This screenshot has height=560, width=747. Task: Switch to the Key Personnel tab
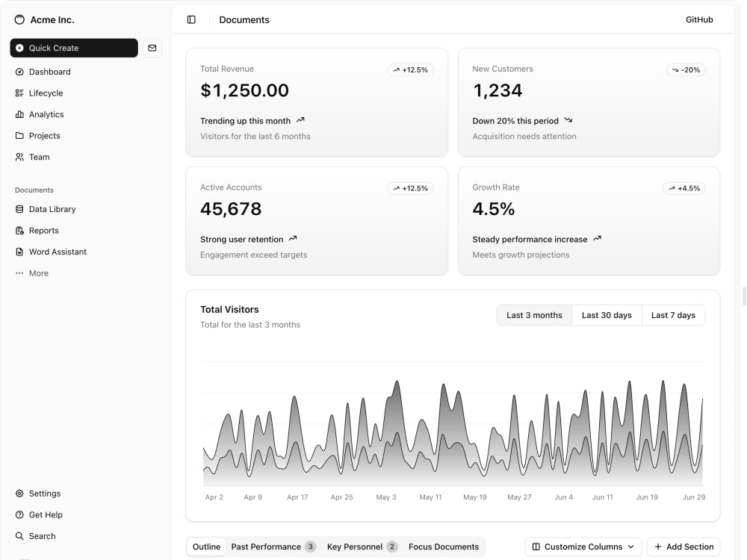pos(362,547)
